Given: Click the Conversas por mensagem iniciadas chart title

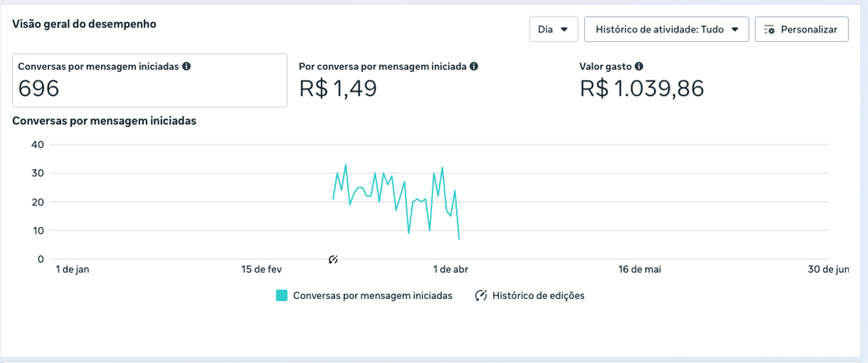Looking at the screenshot, I should click(x=104, y=120).
